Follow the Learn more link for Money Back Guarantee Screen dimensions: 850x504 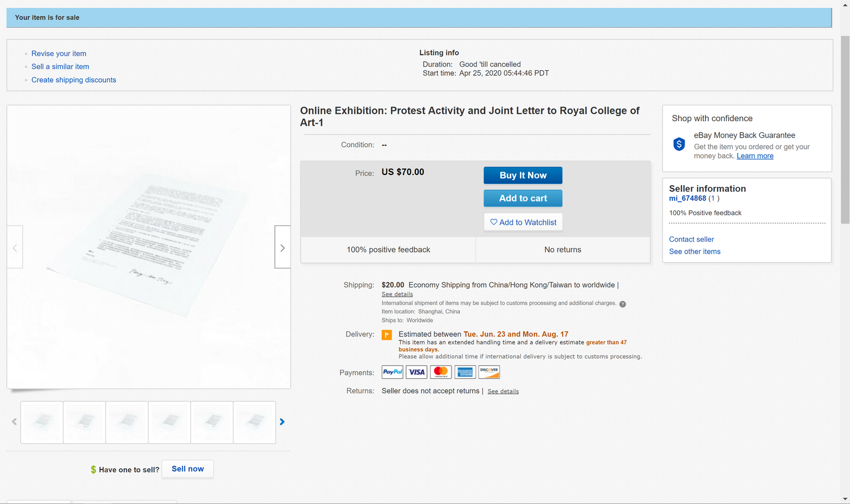755,156
